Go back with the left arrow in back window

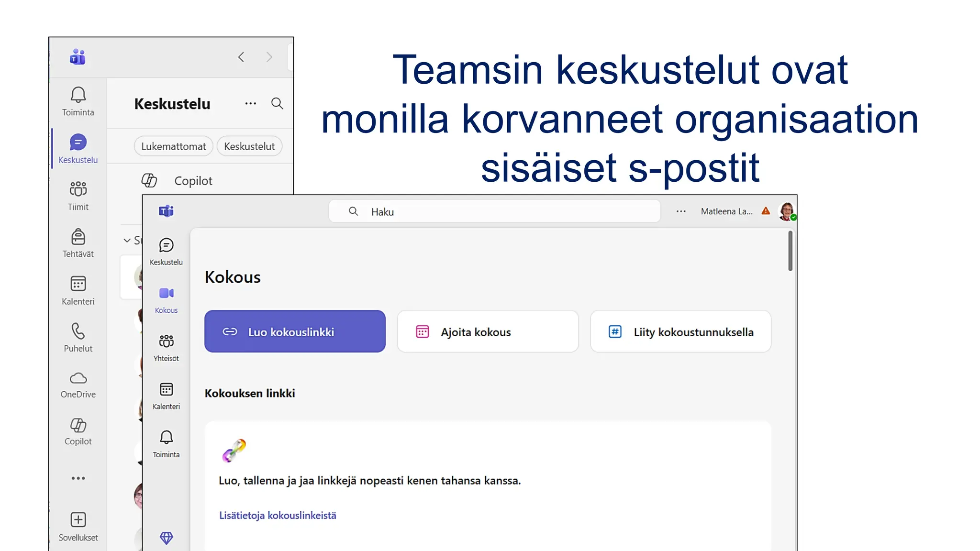(241, 57)
